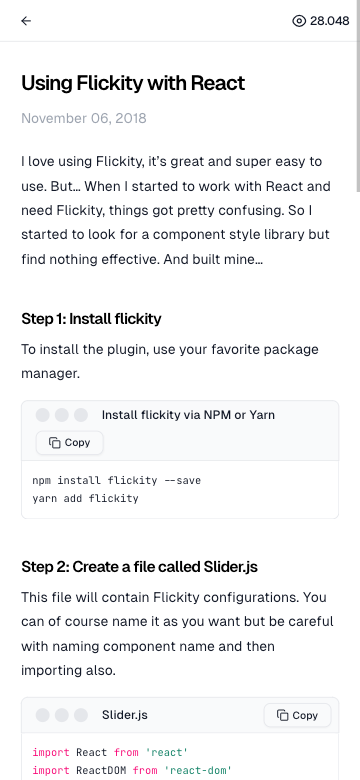Click the 'npm install flickity --save' code line
This screenshot has height=780, width=360.
[116, 481]
